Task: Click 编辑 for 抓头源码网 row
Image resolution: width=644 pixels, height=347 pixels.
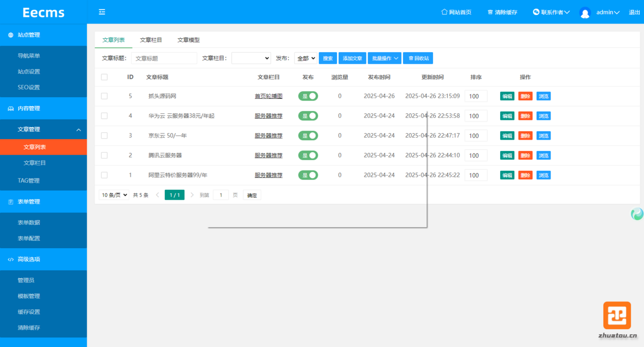Action: click(507, 96)
